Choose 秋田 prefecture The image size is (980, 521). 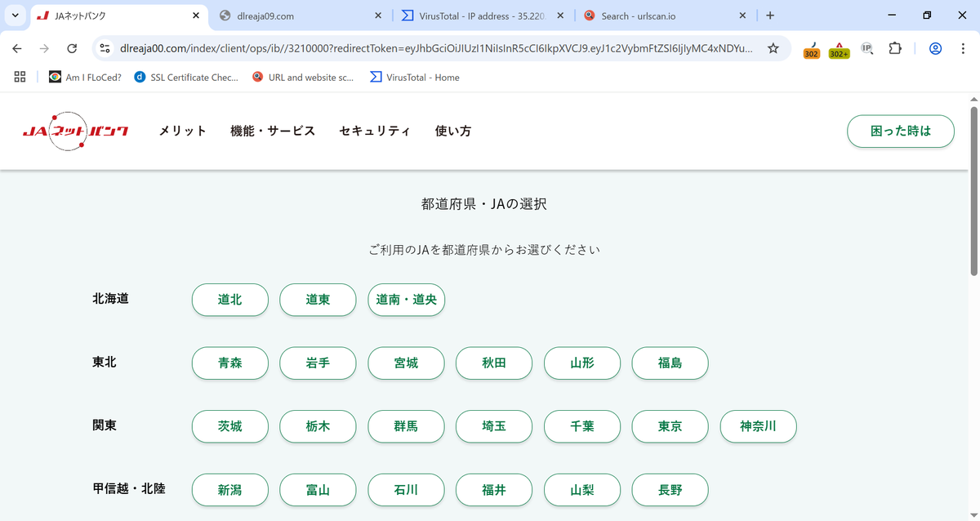(494, 363)
